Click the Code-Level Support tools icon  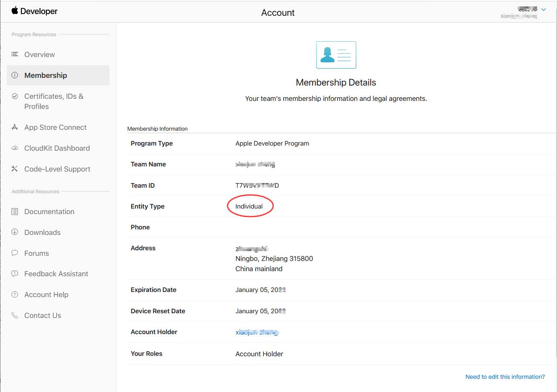[x=15, y=169]
